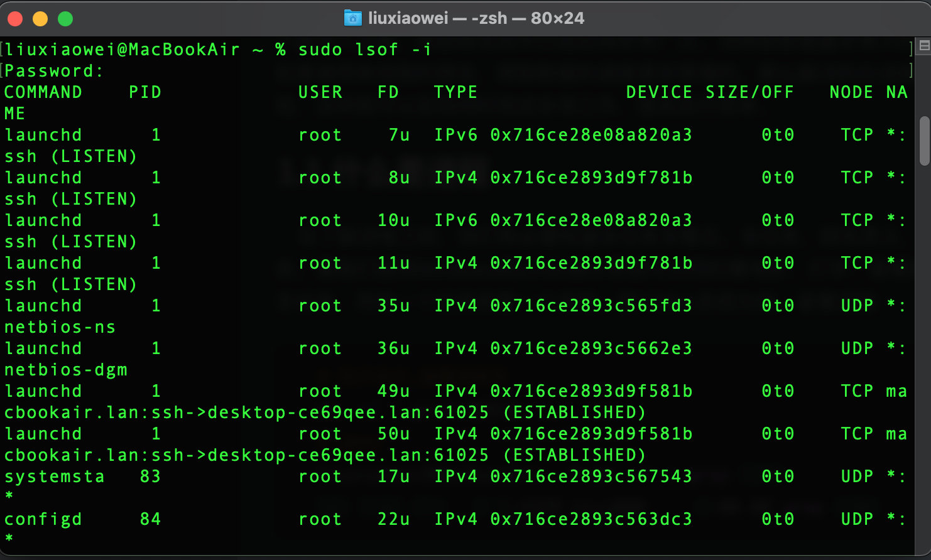Click the SIZE/OFF column header
Viewport: 931px width, 560px height.
click(749, 92)
